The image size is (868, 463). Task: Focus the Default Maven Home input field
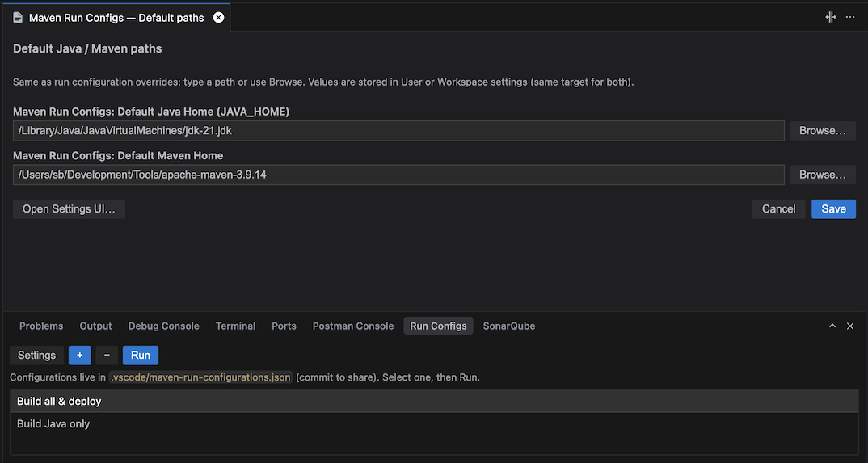coord(398,175)
